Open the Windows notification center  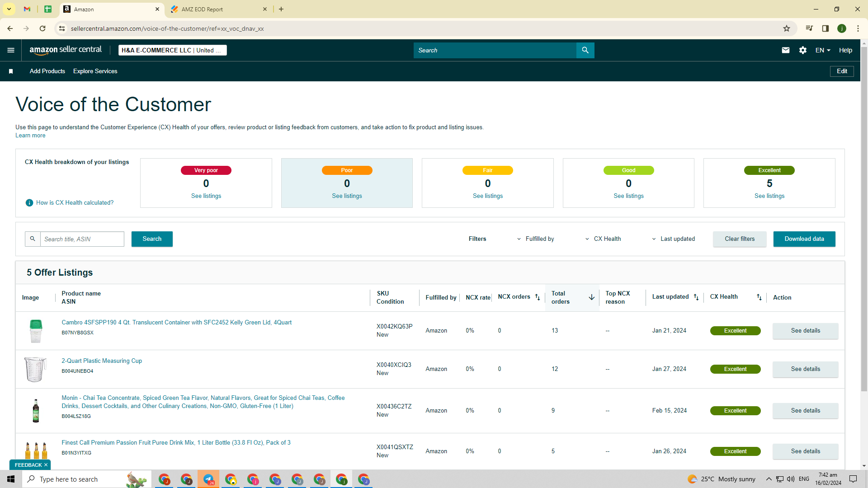tap(853, 479)
